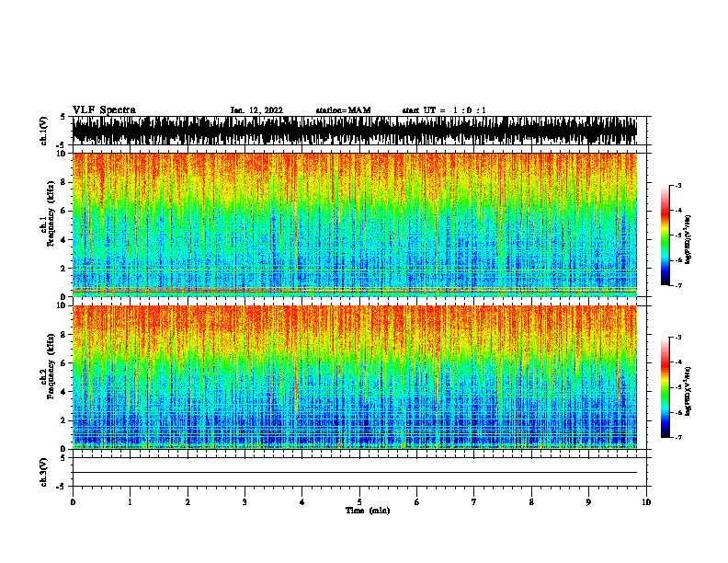Click the black ch.1 voltage waveform strip
728x563 pixels.
355,131
